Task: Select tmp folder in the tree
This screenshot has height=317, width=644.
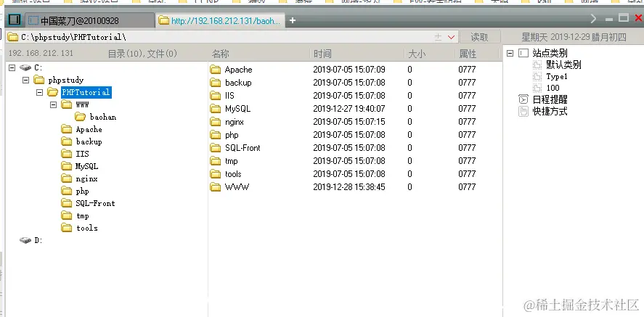Action: tap(83, 215)
